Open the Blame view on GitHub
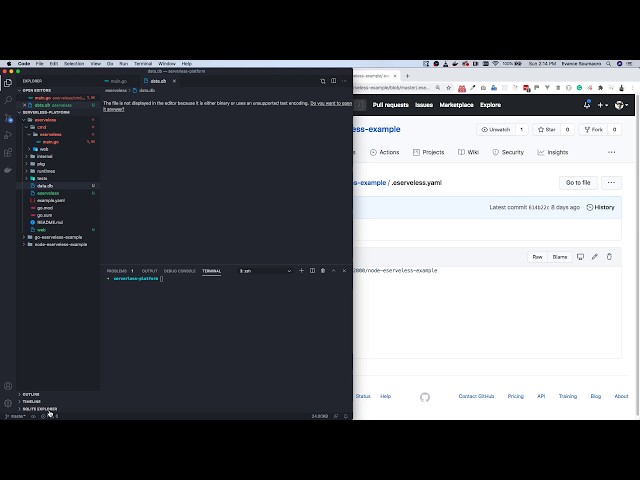The image size is (640, 480). pyautogui.click(x=560, y=257)
